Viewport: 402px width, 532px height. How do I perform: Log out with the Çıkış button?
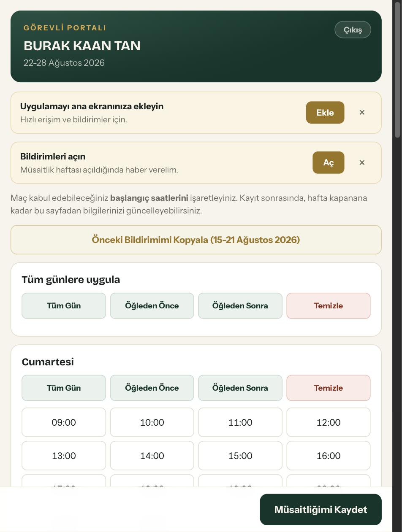(x=353, y=30)
